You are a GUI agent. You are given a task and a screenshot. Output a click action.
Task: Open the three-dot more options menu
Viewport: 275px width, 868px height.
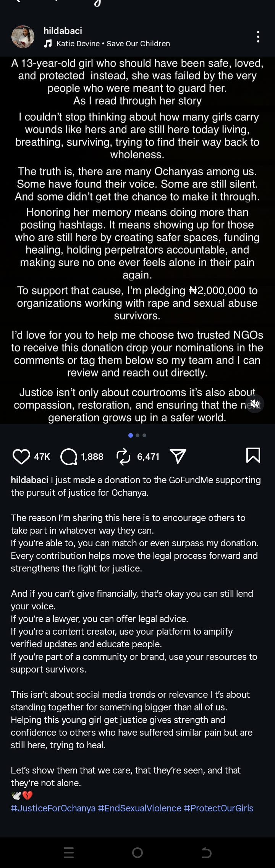[258, 37]
